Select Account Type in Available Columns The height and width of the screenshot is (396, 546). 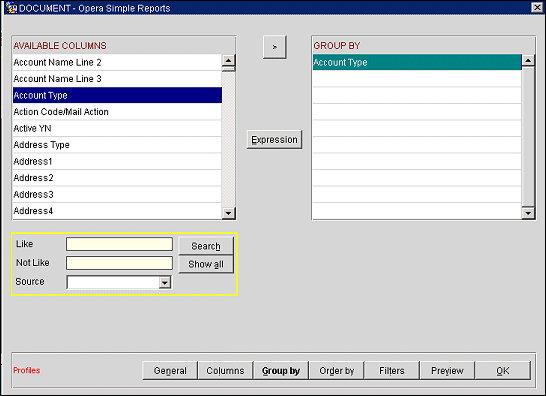point(117,95)
